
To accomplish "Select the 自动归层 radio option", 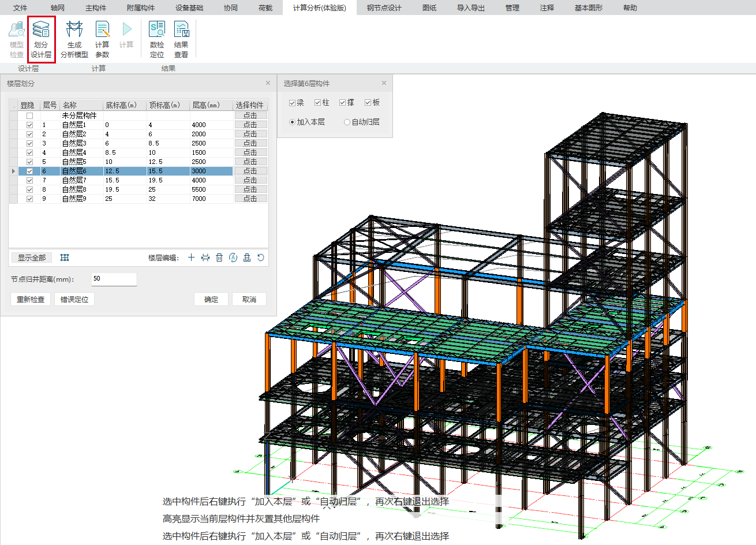I will point(347,122).
